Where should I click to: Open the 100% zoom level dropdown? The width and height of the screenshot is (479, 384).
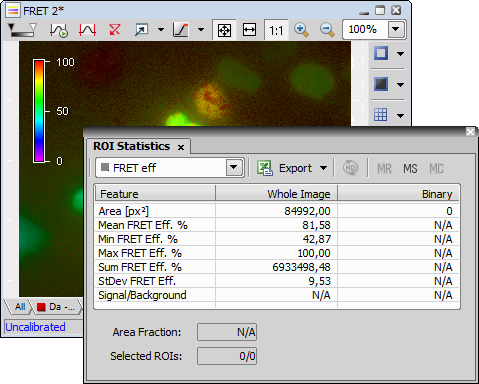[x=396, y=29]
